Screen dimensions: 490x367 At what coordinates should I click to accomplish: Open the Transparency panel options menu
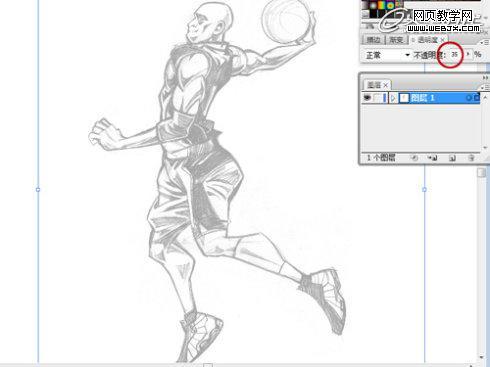tap(486, 43)
